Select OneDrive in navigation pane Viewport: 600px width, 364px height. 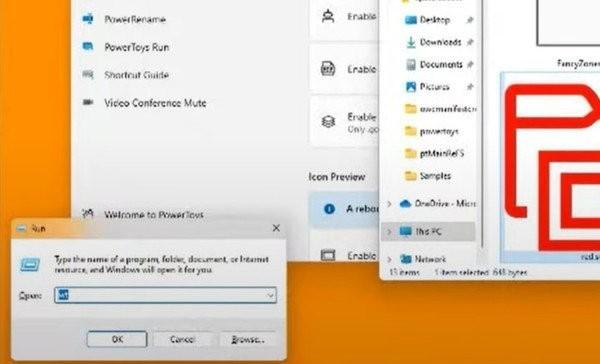click(445, 203)
